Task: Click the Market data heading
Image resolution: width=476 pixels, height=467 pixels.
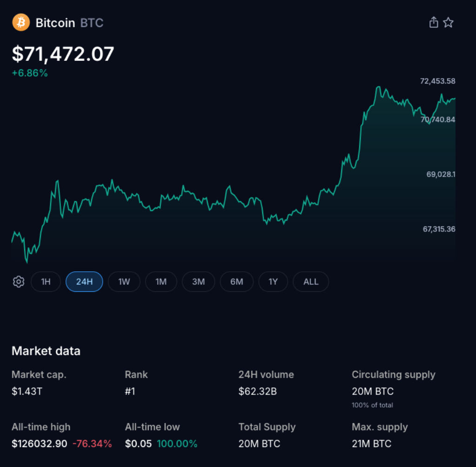Action: pos(46,351)
